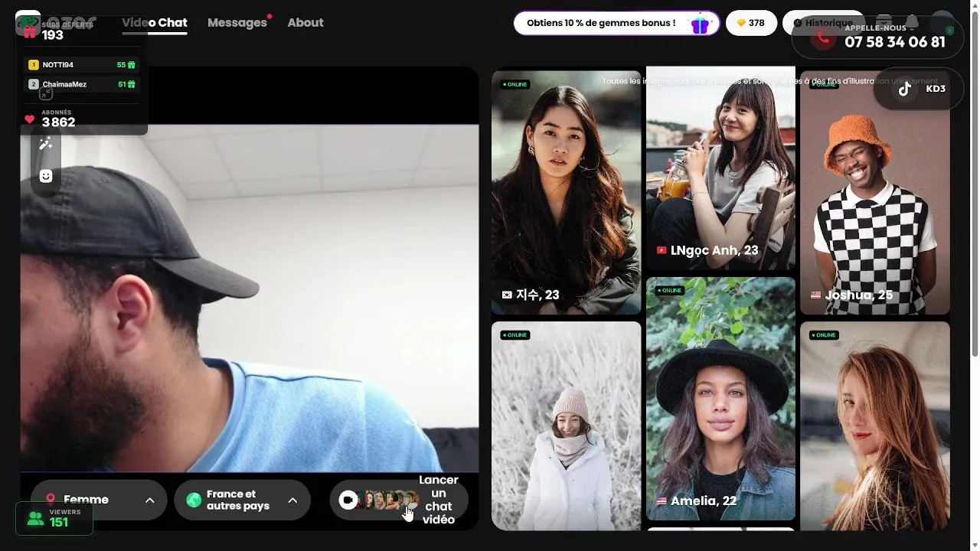This screenshot has height=551, width=980.
Task: Start chat with Lancer un chat vidéo
Action: (x=399, y=500)
